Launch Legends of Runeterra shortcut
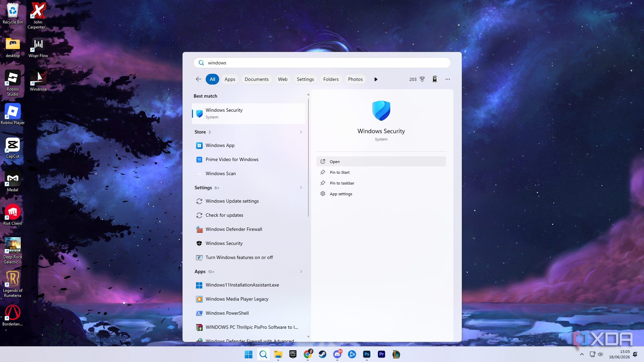 (13, 284)
